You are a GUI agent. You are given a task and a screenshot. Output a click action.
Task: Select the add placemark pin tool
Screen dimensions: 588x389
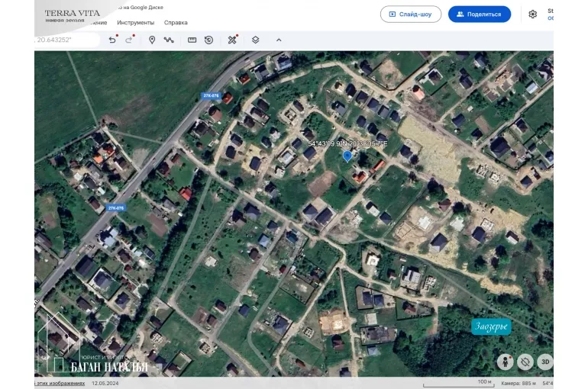click(x=152, y=40)
